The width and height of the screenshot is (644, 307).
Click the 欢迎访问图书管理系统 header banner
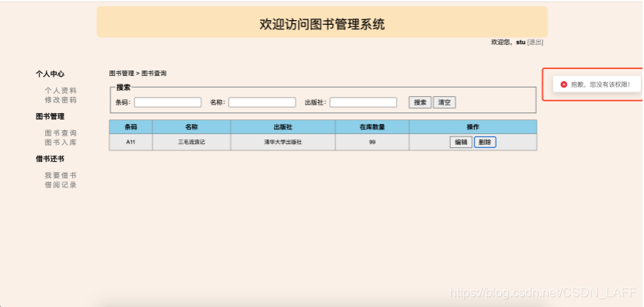pos(322,22)
